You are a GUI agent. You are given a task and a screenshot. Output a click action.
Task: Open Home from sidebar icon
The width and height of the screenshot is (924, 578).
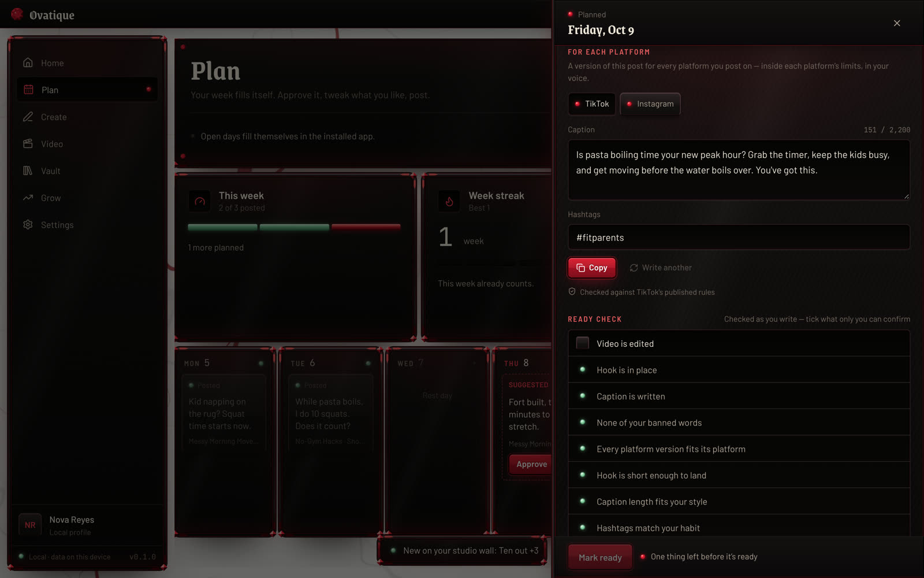[x=28, y=62]
